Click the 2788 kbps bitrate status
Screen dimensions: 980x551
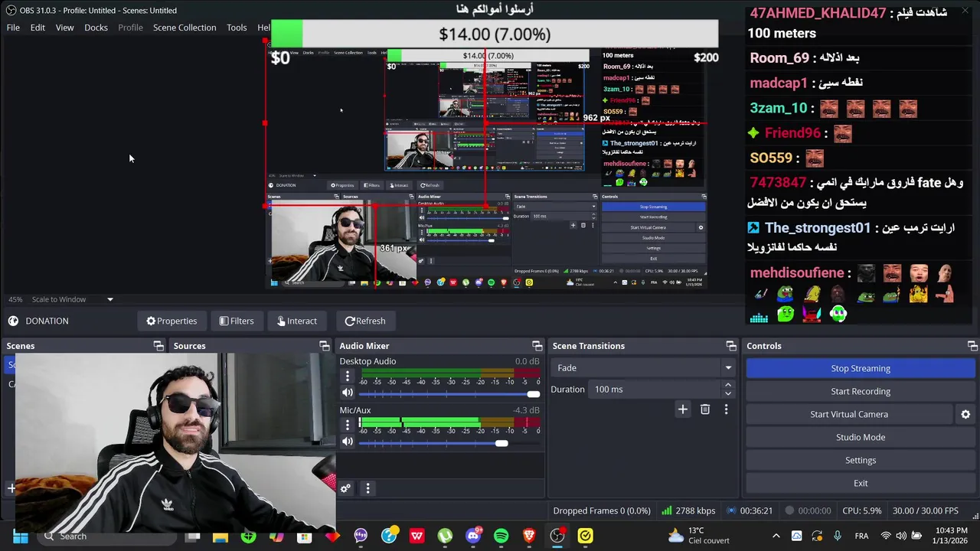[688, 510]
